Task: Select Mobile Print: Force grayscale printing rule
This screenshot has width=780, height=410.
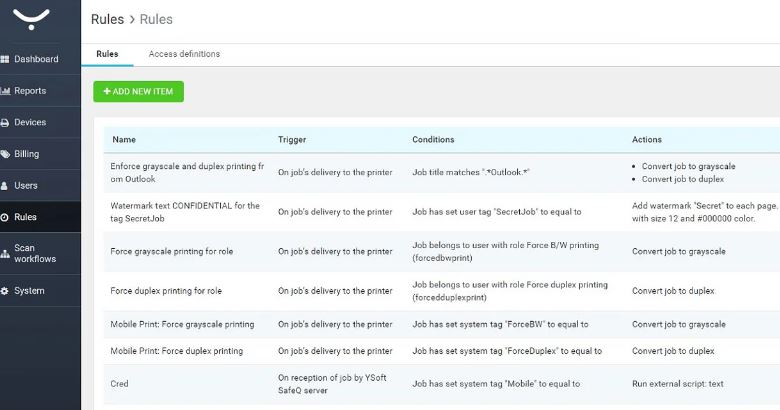Action: tap(182, 324)
